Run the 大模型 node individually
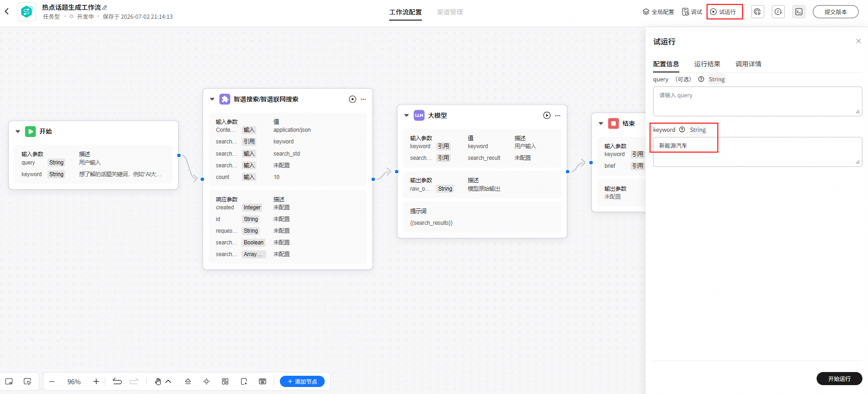Image resolution: width=868 pixels, height=394 pixels. pyautogui.click(x=547, y=115)
